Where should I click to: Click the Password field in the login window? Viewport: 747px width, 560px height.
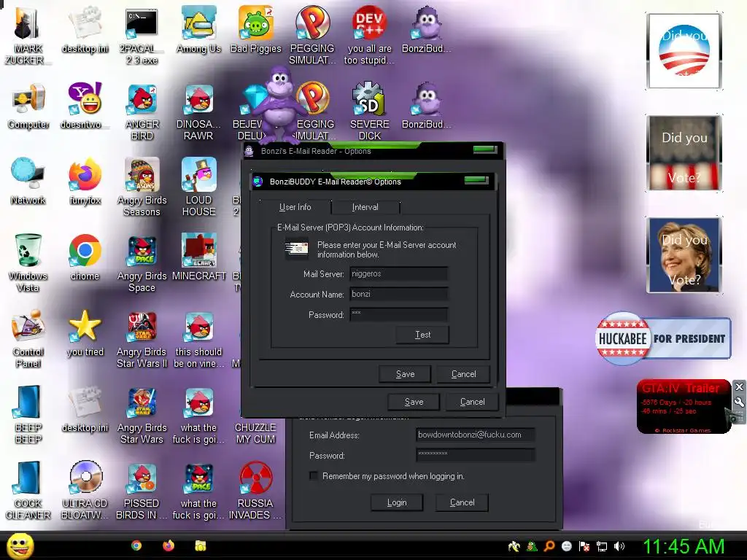(475, 455)
